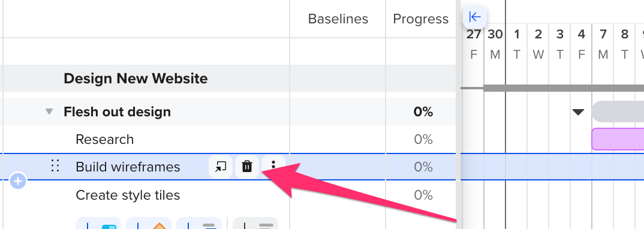The width and height of the screenshot is (644, 229).
Task: Select the Create style tiles task
Action: click(x=128, y=195)
